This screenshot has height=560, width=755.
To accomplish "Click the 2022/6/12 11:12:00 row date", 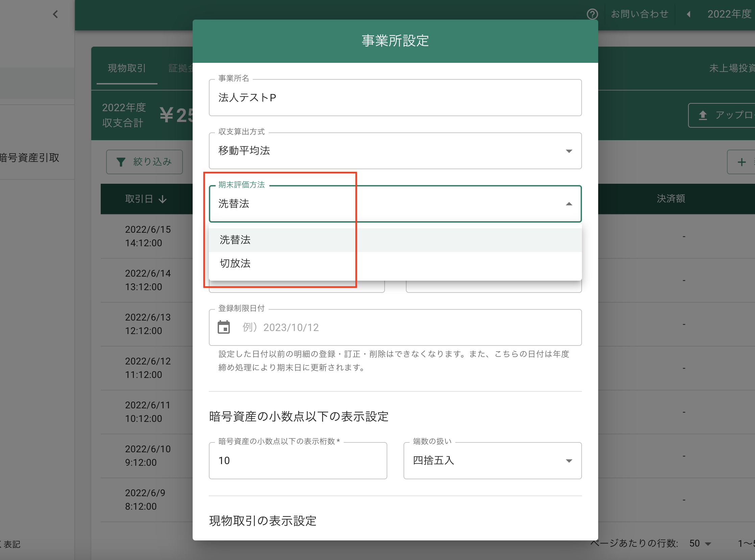I will pyautogui.click(x=148, y=368).
